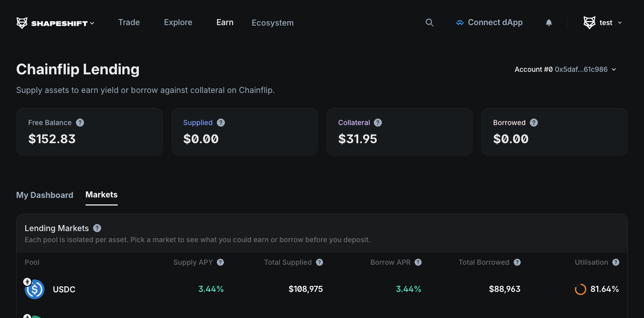
Task: Open the Explore menu item
Action: point(178,22)
